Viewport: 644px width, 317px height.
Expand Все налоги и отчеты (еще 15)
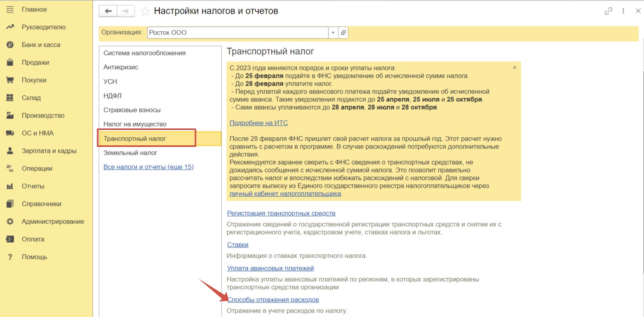coord(148,167)
